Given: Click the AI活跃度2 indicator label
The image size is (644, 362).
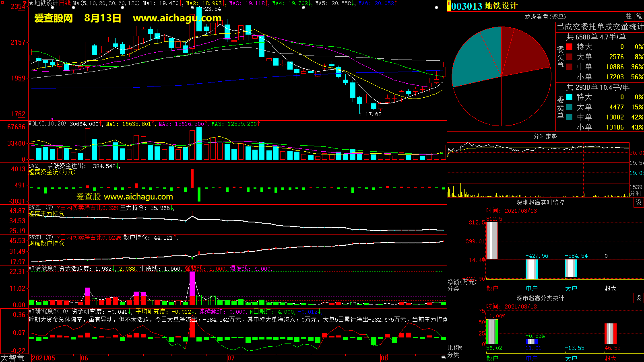Looking at the screenshot, I should 42,269.
